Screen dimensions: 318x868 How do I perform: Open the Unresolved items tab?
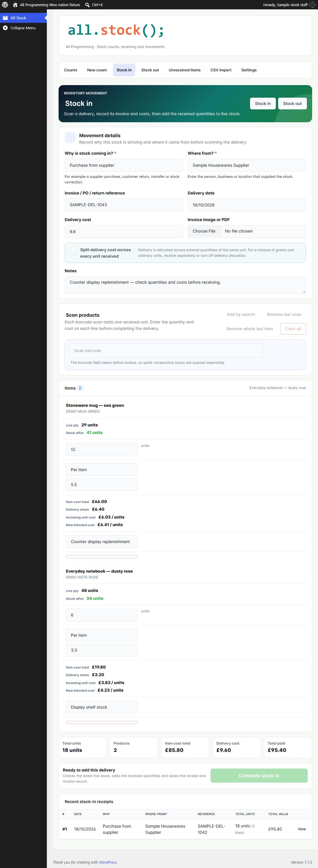[184, 70]
